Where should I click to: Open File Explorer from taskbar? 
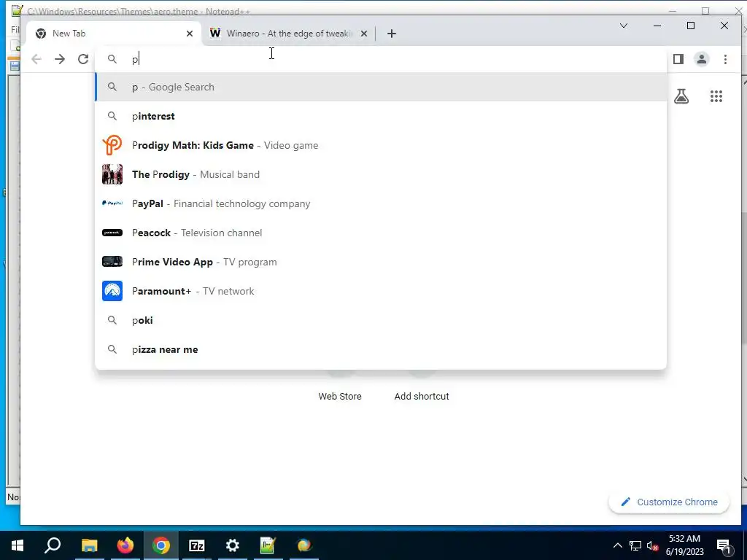(89, 545)
